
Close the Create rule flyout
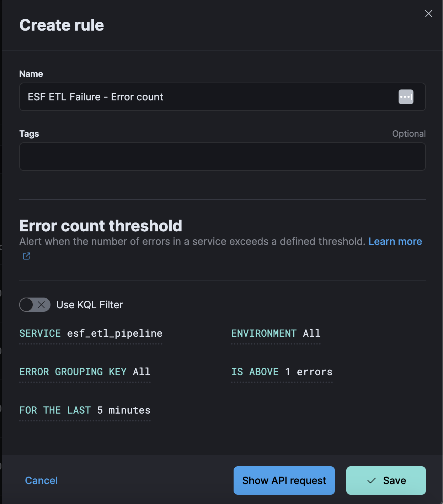coord(428,14)
